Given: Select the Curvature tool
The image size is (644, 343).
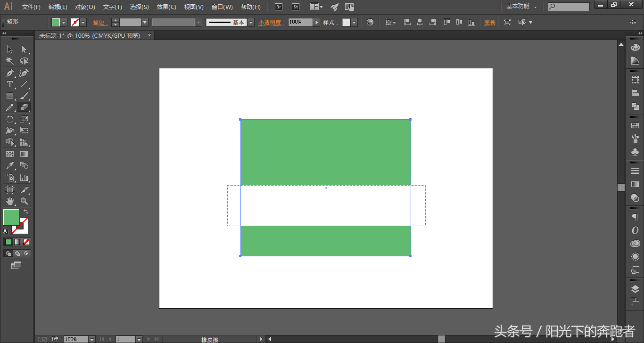Looking at the screenshot, I should coord(24,73).
